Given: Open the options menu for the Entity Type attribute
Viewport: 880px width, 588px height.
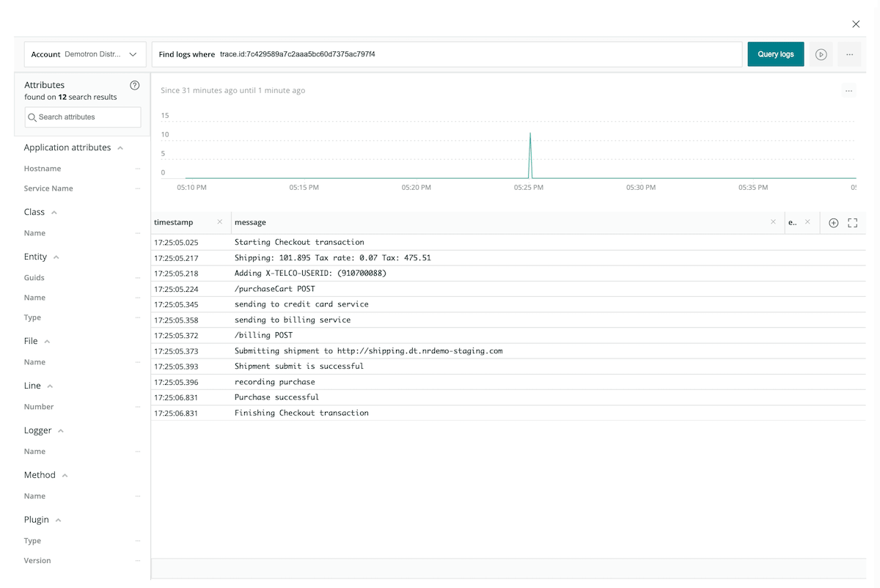Looking at the screenshot, I should point(137,317).
